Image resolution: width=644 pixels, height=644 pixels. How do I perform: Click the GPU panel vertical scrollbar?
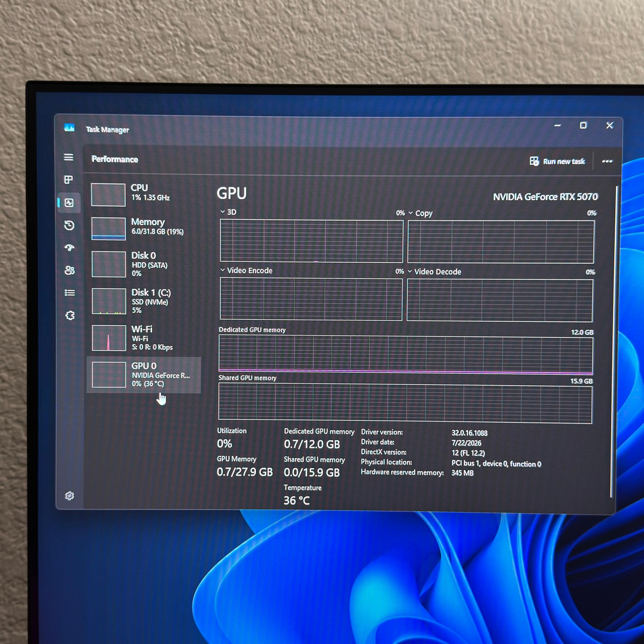614,342
